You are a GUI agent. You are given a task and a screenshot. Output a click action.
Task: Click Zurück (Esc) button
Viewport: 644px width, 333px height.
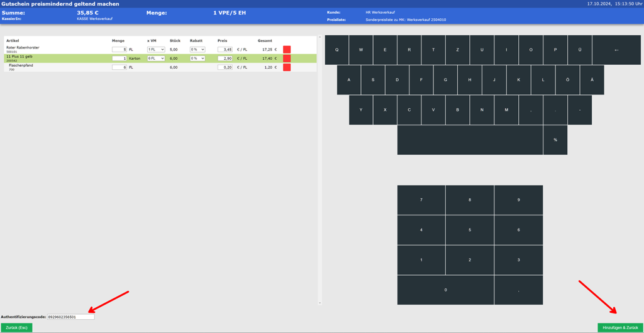click(x=16, y=327)
